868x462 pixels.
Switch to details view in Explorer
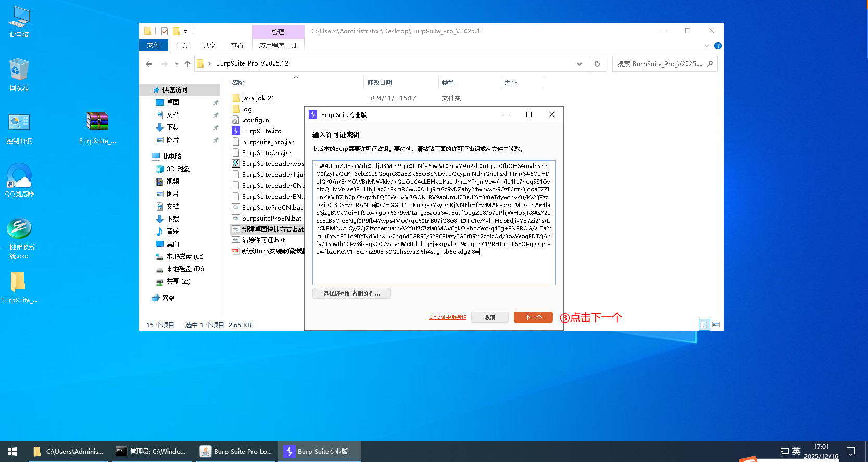[705, 325]
